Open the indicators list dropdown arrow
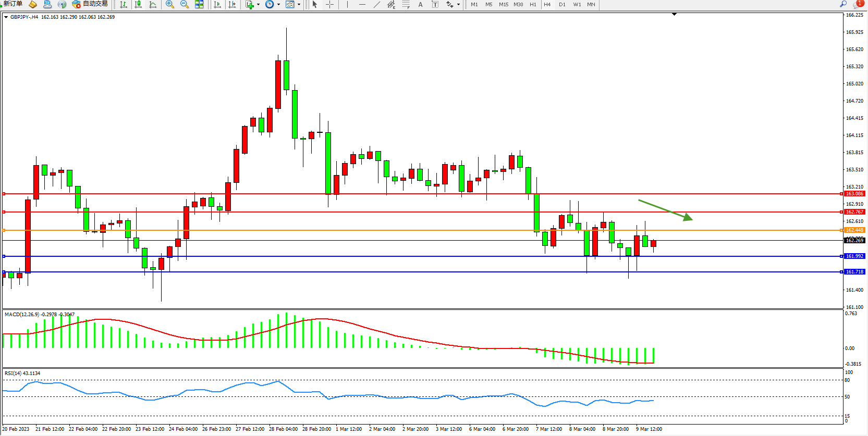Image resolution: width=868 pixels, height=436 pixels. [258, 4]
